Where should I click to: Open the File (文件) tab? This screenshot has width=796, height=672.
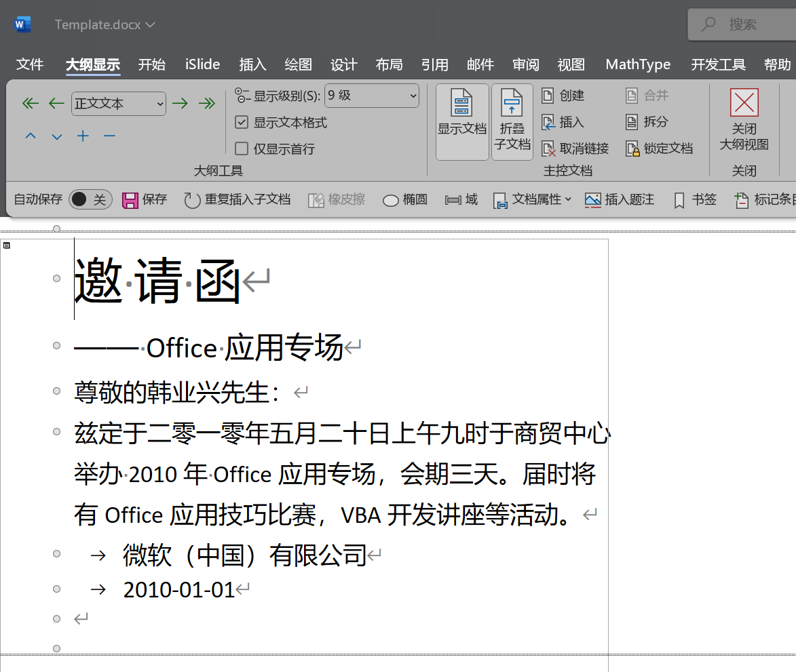(29, 64)
